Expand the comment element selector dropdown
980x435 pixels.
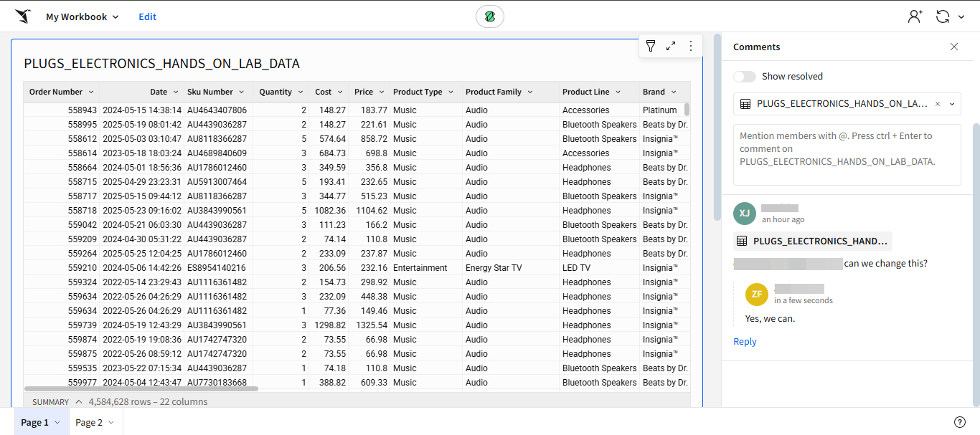point(952,104)
